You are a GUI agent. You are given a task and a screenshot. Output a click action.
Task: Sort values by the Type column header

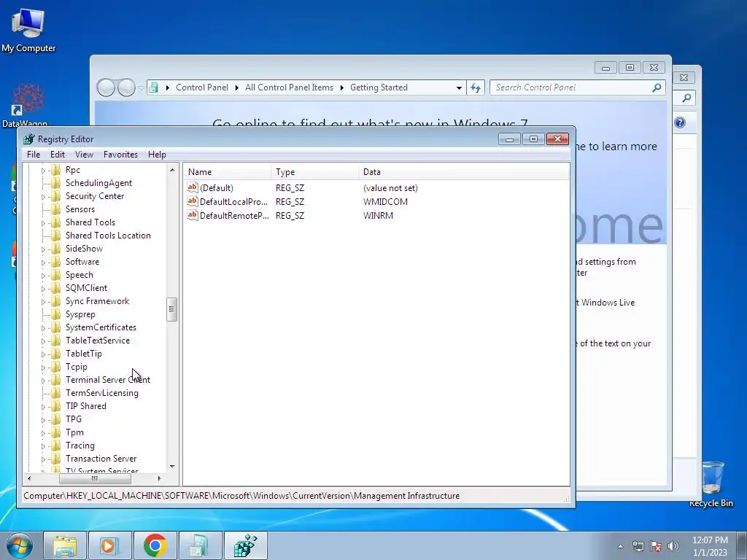(x=315, y=172)
